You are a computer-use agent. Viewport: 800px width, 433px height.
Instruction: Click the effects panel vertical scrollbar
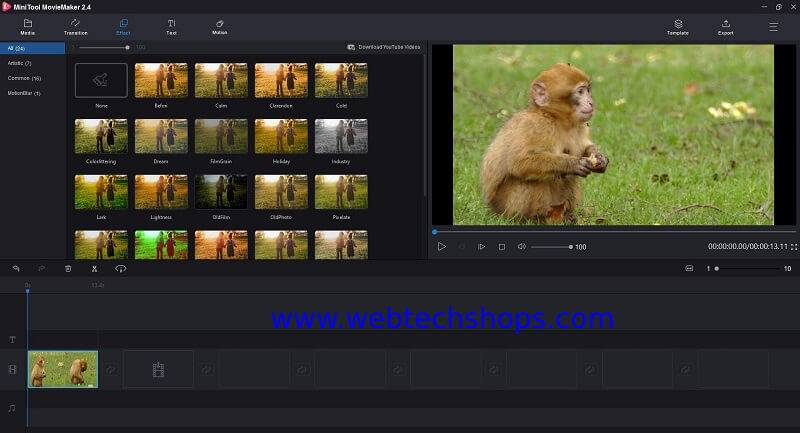(x=425, y=125)
